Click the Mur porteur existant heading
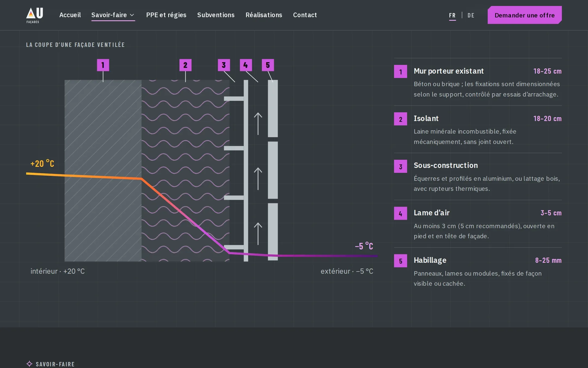This screenshot has width=588, height=368. point(449,71)
